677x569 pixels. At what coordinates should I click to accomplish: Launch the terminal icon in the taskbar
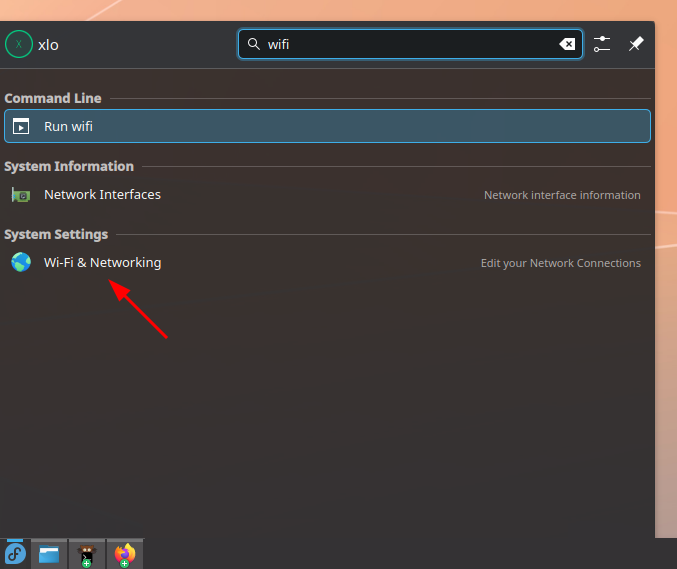pyautogui.click(x=87, y=555)
